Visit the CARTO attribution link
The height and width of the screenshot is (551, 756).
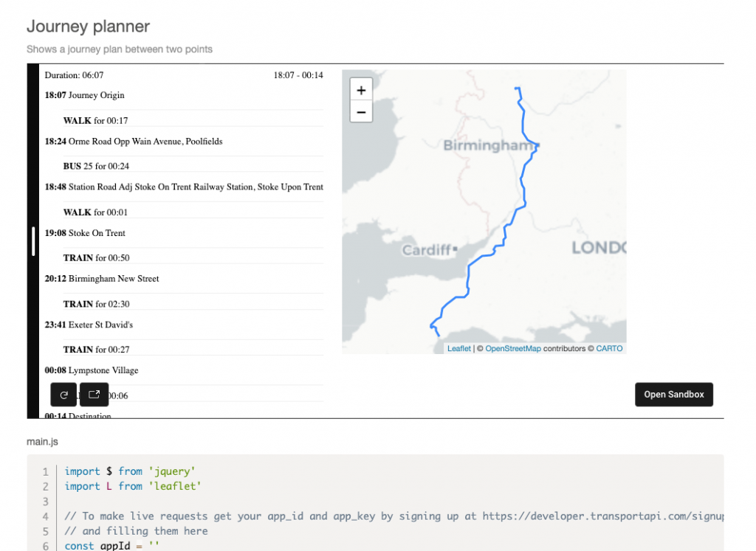click(x=609, y=349)
